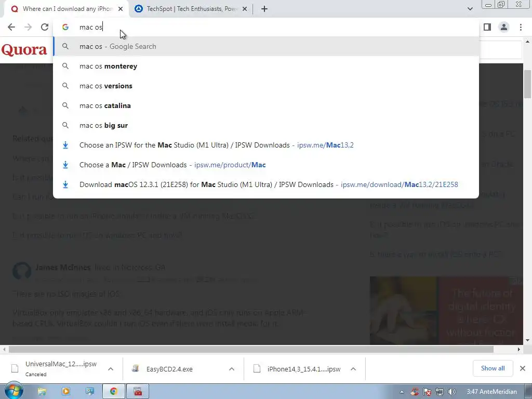
Task: Click search icon beside 'mac os big sur'
Action: 65,125
